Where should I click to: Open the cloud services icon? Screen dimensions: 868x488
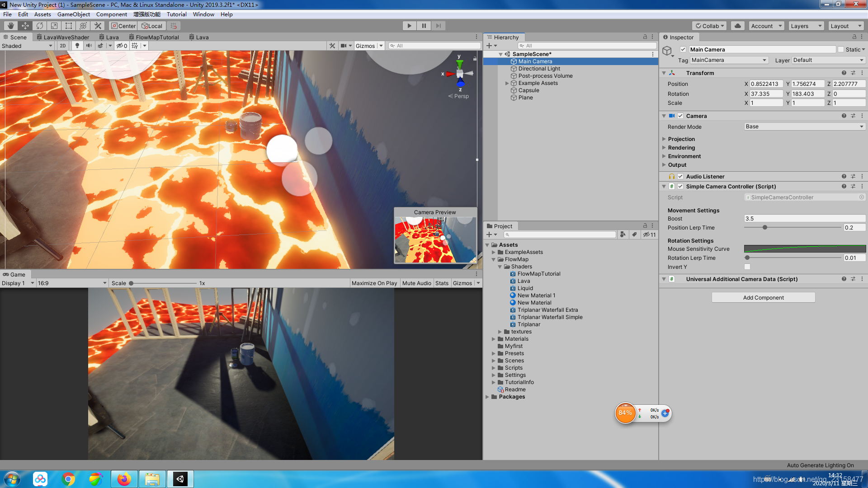[738, 26]
